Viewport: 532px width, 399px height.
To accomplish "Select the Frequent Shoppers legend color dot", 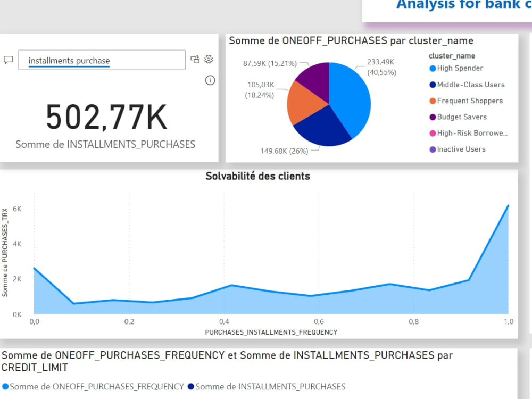I will (433, 101).
